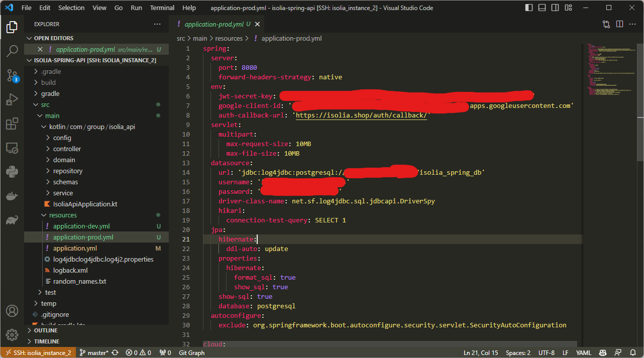The height and width of the screenshot is (358, 644).
Task: Open the Docker view
Action: 12,196
